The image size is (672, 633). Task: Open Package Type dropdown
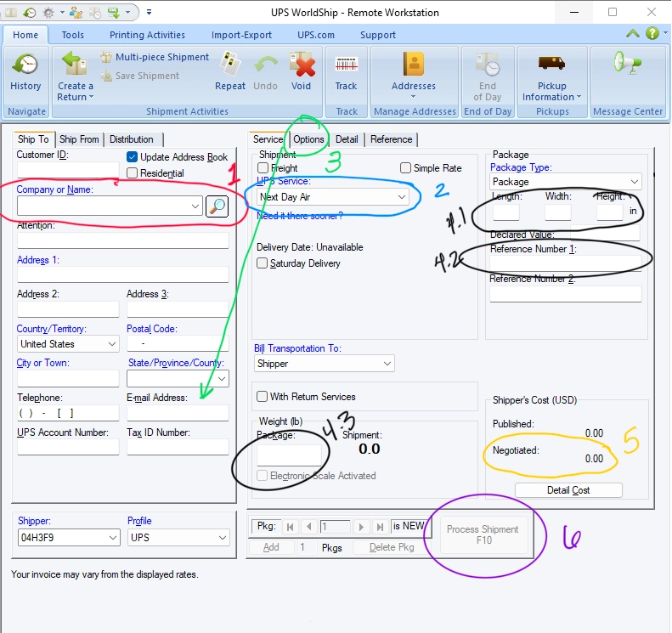(x=635, y=182)
